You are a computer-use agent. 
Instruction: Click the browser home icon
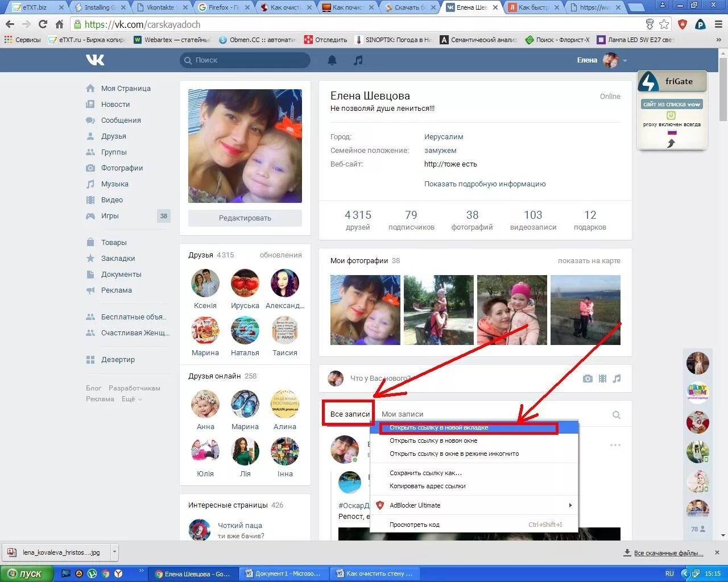click(x=59, y=24)
